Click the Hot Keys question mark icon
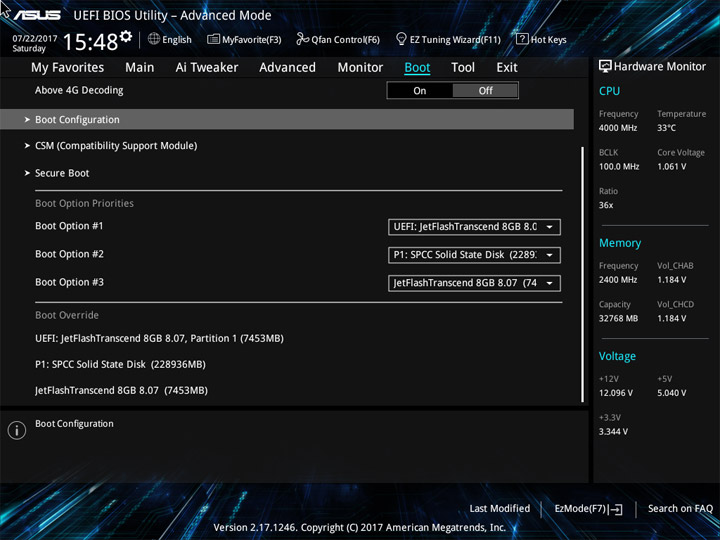This screenshot has height=540, width=720. pyautogui.click(x=522, y=39)
